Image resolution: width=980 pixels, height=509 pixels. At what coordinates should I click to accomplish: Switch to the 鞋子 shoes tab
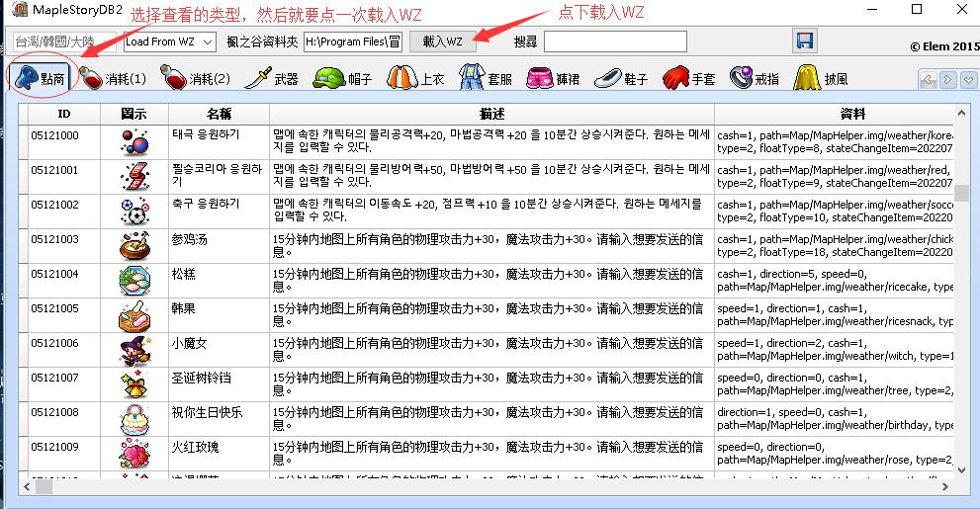[621, 79]
